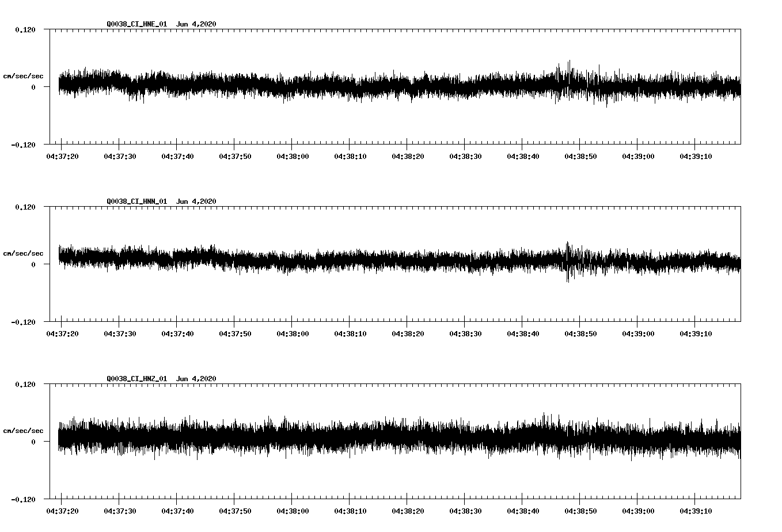Click the -0.120 lower limit on HNE plot

(23, 145)
